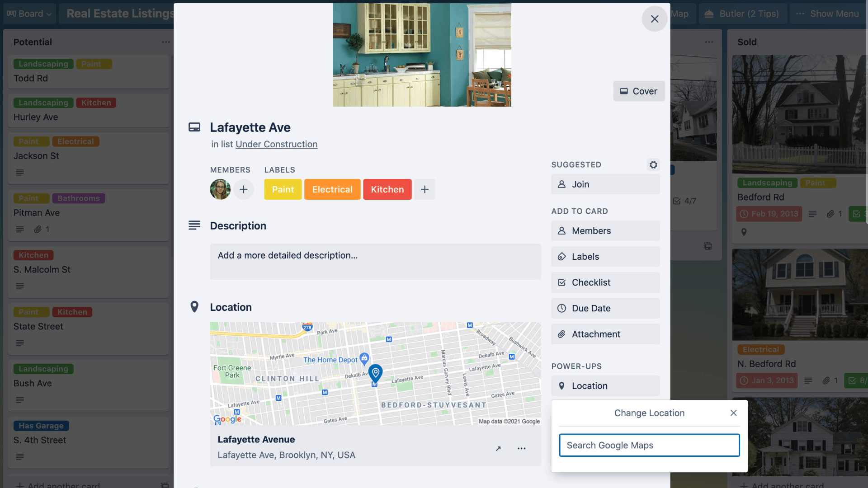
Task: Add an Attachment to card
Action: point(605,334)
